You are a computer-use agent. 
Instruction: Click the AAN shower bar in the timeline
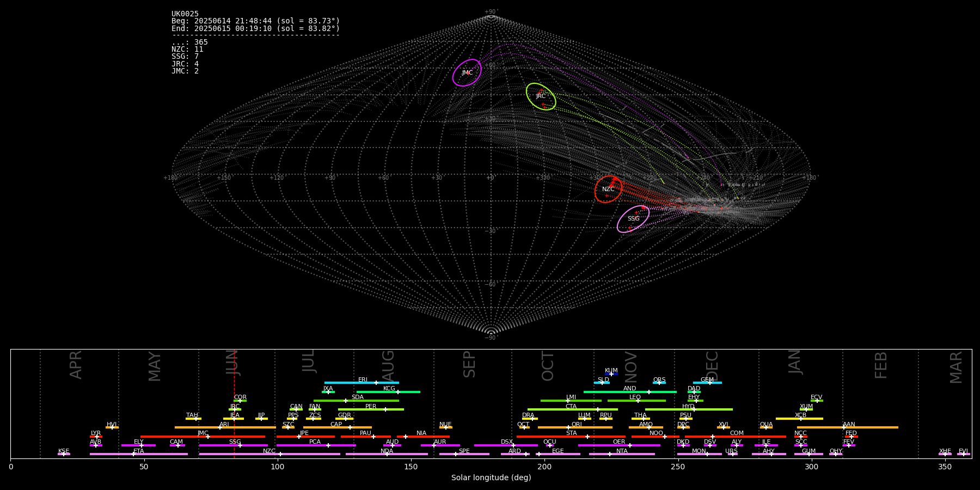848,427
